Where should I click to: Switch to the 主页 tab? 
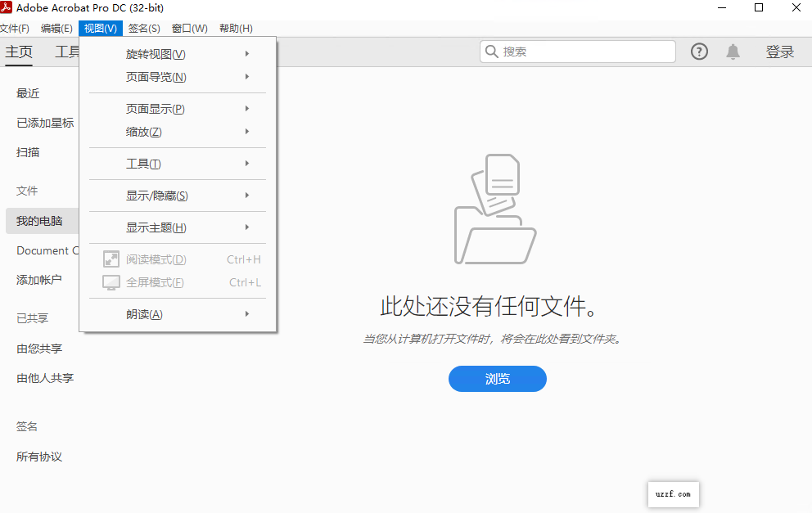click(x=18, y=52)
